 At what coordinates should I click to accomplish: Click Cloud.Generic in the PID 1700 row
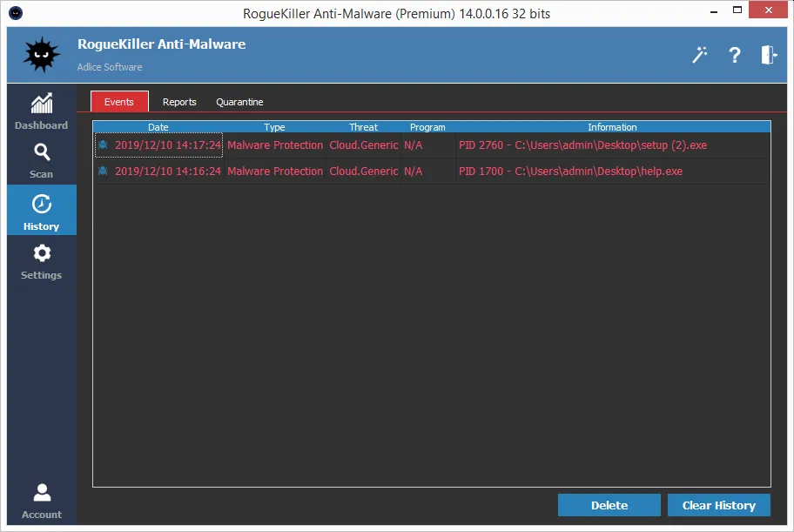pyautogui.click(x=364, y=172)
